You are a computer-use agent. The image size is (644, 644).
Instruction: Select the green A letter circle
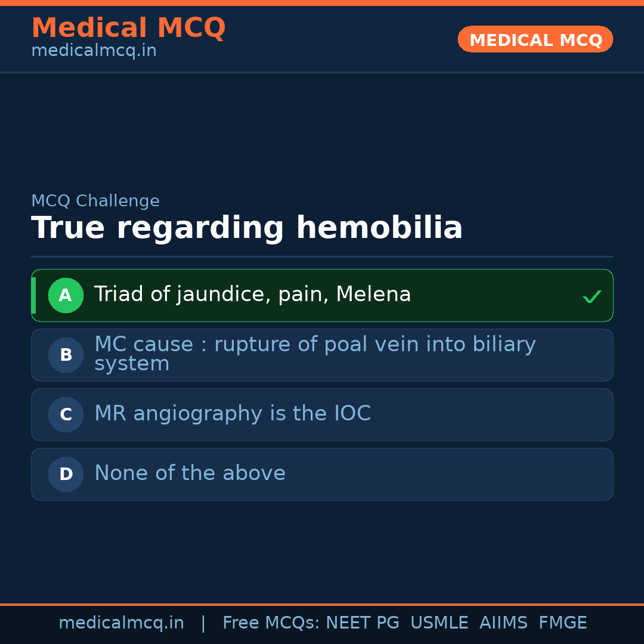pos(66,295)
